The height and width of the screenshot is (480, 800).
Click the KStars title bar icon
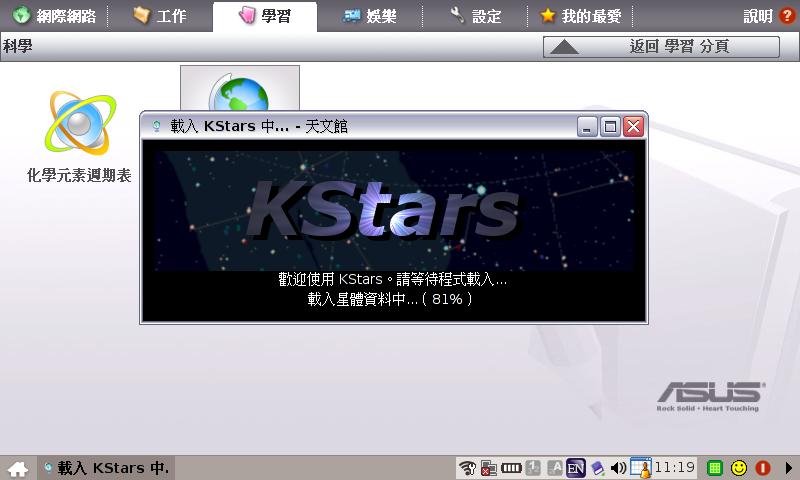click(157, 126)
